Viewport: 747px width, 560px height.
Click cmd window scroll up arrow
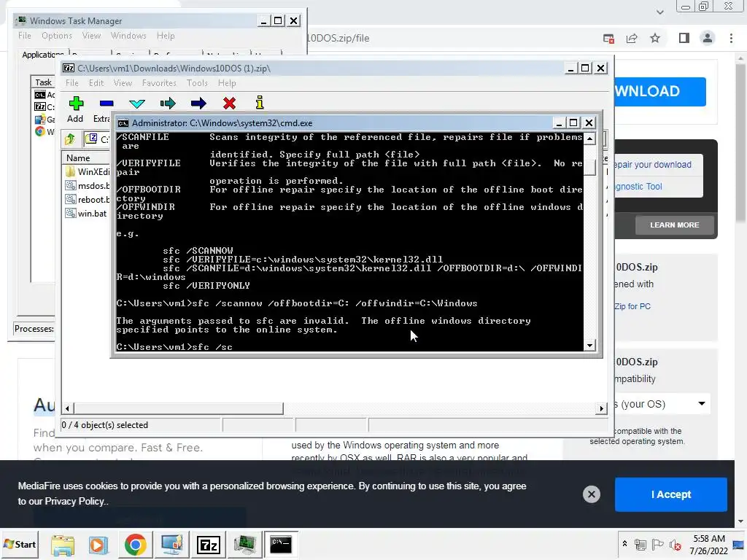pos(589,139)
